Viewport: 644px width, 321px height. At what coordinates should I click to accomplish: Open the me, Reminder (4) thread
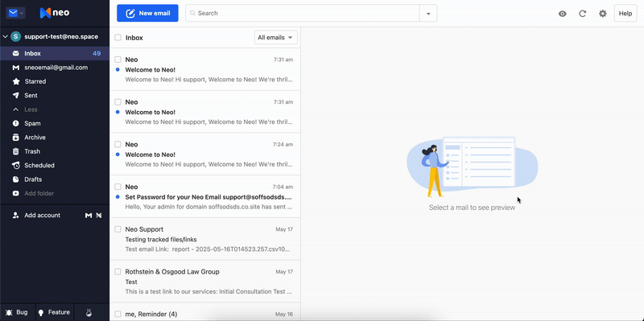205,312
